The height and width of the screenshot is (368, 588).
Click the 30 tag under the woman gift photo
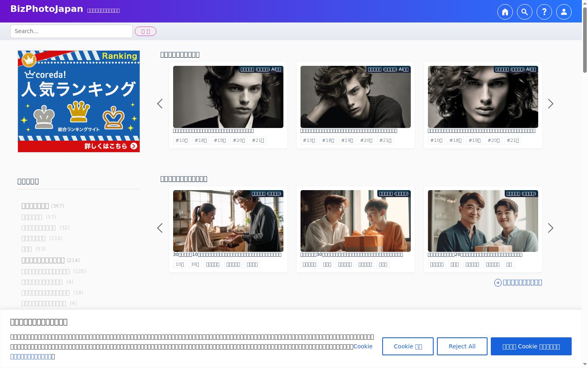pos(195,265)
